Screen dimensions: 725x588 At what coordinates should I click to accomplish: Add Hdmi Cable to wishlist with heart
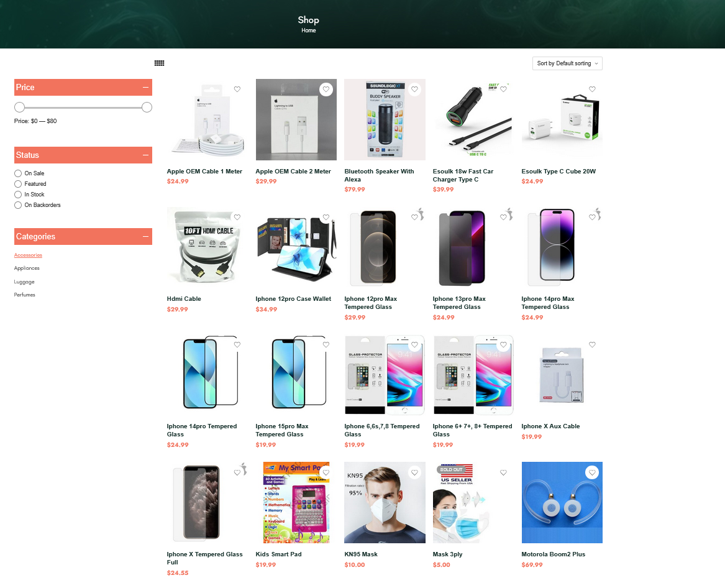(237, 217)
